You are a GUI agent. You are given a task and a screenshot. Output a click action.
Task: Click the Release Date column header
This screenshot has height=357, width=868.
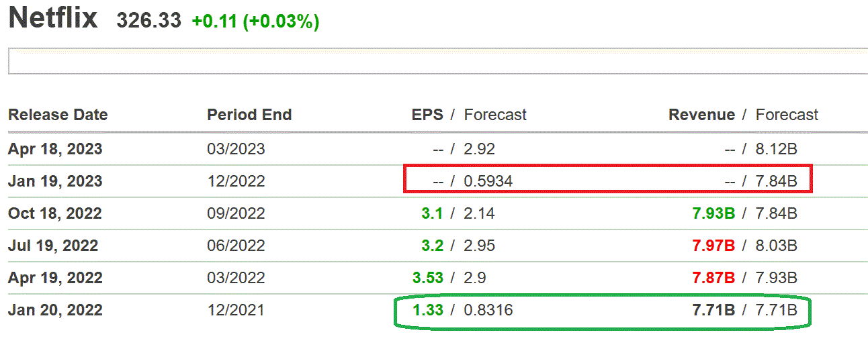58,115
